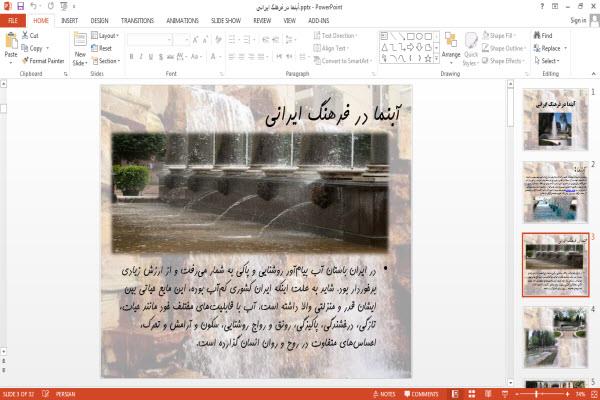Click zoom in plus button
The width and height of the screenshot is (600, 400).
pos(567,394)
